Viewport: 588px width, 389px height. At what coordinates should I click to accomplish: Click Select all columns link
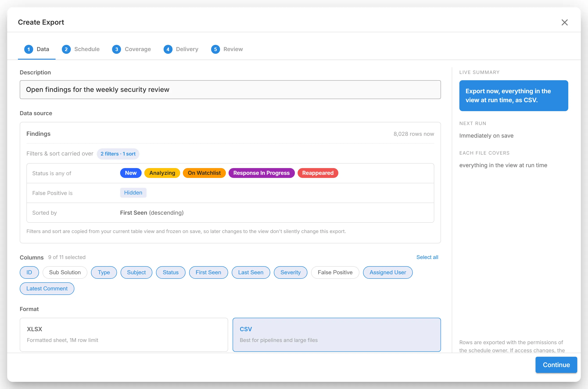(427, 257)
